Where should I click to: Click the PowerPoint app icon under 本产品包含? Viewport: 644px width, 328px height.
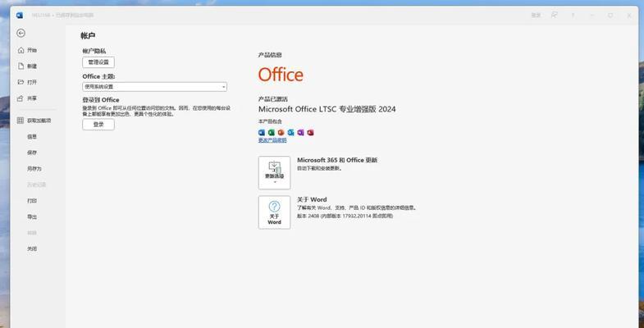pos(281,133)
